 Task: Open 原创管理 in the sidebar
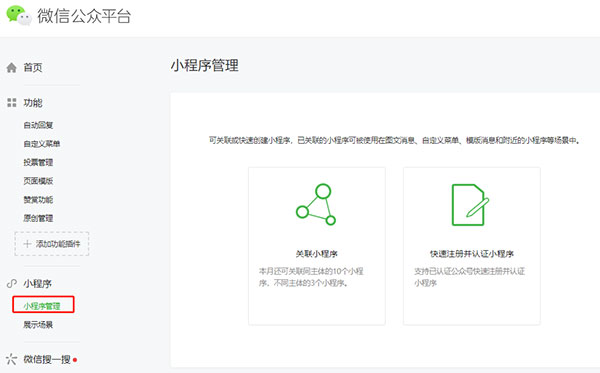pos(38,218)
